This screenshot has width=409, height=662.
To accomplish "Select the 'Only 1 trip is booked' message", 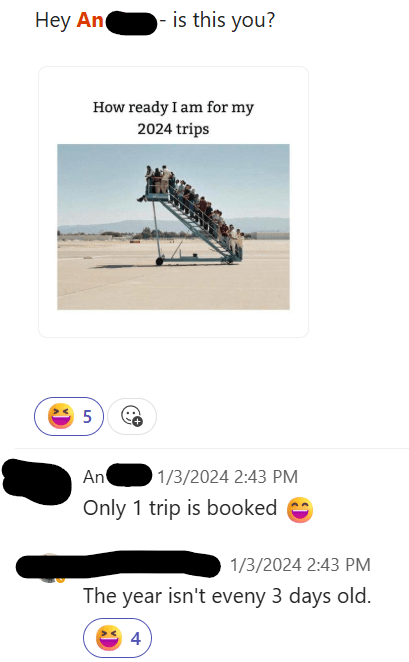I will (x=180, y=508).
